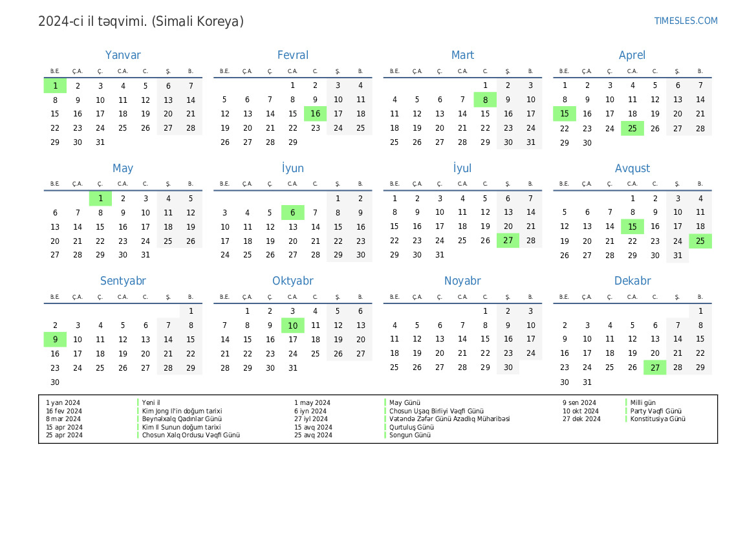Click the 'Songun Günü' holiday entry
The width and height of the screenshot is (756, 535).
pyautogui.click(x=410, y=435)
